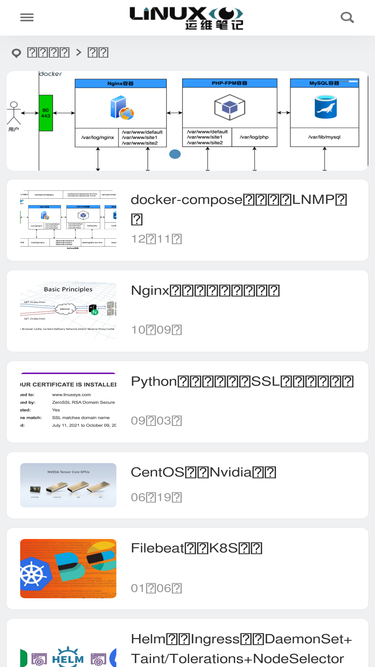Open the Helm Ingress DaemonSet article
The width and height of the screenshot is (375, 667).
pyautogui.click(x=241, y=649)
